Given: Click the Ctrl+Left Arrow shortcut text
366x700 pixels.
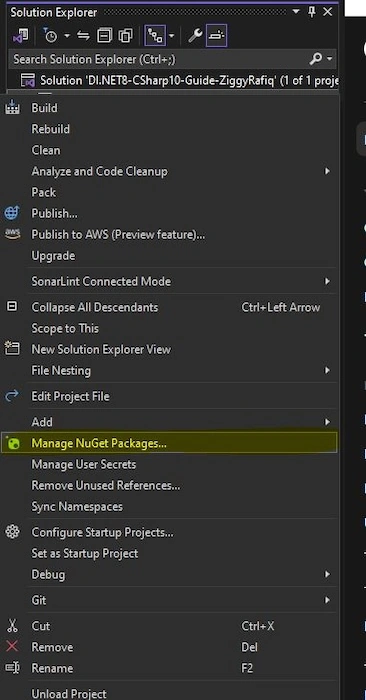Looking at the screenshot, I should click(x=281, y=308).
